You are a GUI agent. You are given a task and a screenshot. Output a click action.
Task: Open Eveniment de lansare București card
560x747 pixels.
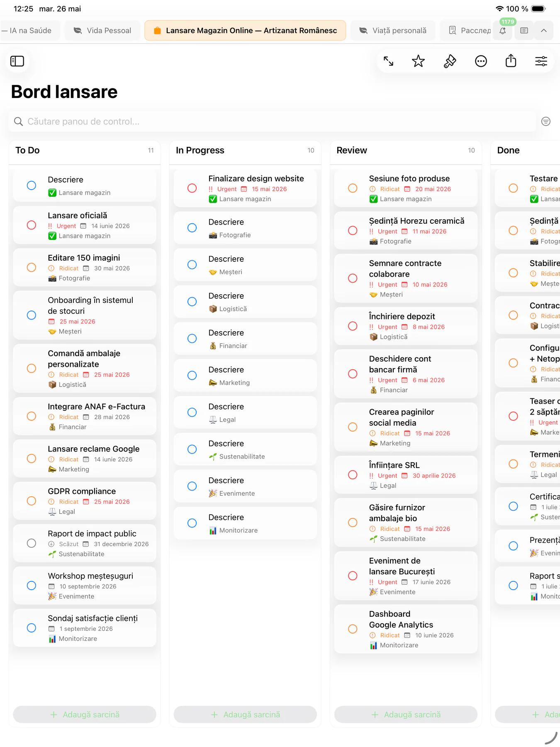point(406,575)
